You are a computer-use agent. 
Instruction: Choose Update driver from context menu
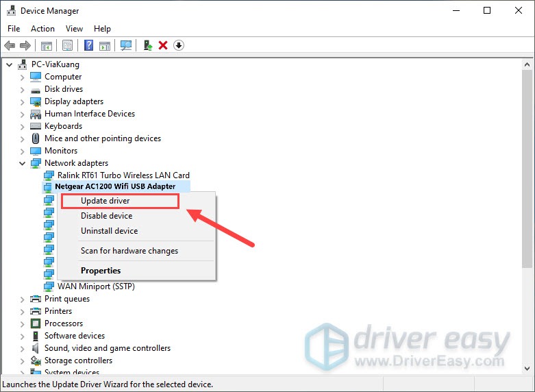(x=105, y=201)
